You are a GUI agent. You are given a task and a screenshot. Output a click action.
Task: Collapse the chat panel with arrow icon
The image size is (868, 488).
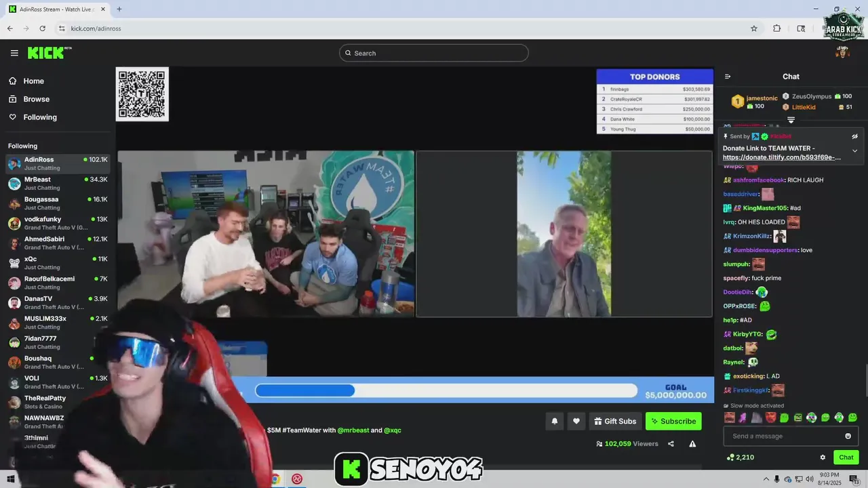(728, 77)
